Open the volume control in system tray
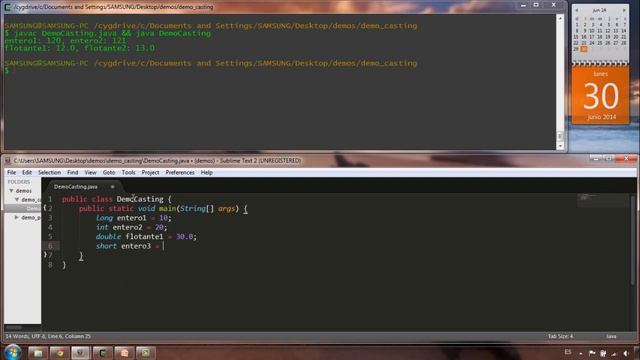The width and height of the screenshot is (640, 360). tap(626, 353)
